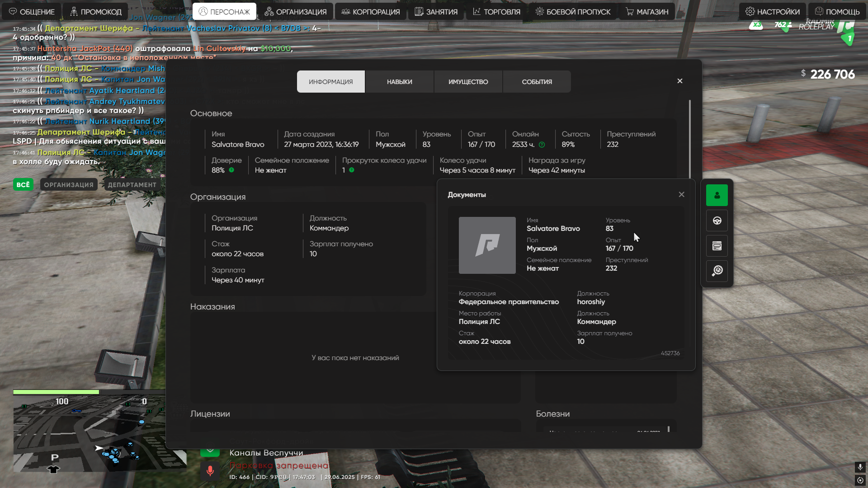The image size is (868, 488).
Task: Toggle the ОРГАНИЗАЦИЯ chat filter
Action: [x=69, y=185]
